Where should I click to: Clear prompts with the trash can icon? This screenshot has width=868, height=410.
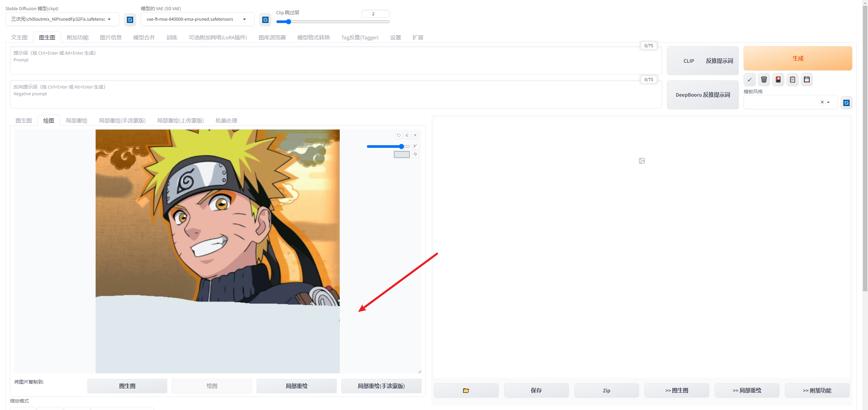pyautogui.click(x=764, y=80)
